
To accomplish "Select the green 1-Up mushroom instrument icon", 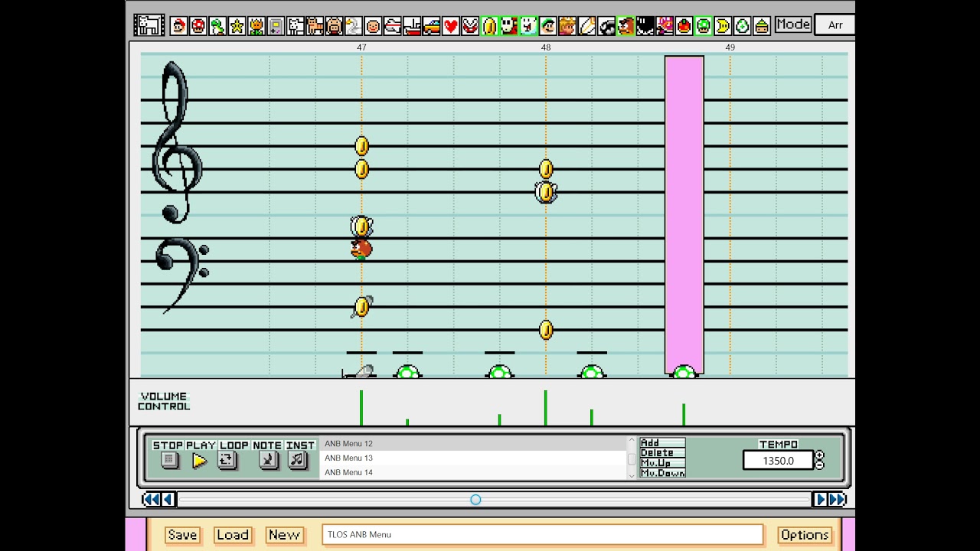I will [704, 25].
